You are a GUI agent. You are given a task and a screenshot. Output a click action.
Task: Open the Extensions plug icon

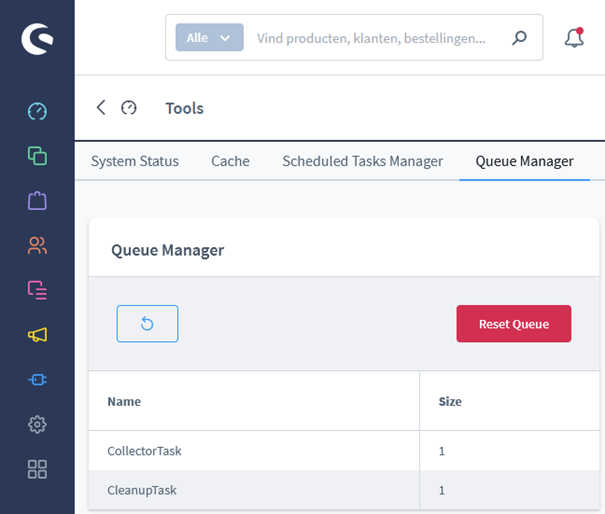(37, 380)
